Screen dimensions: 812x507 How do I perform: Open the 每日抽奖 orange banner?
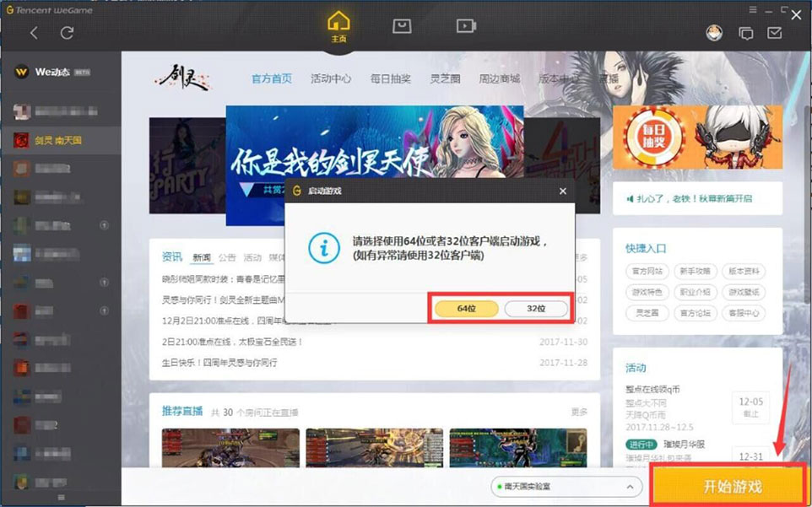(x=697, y=138)
